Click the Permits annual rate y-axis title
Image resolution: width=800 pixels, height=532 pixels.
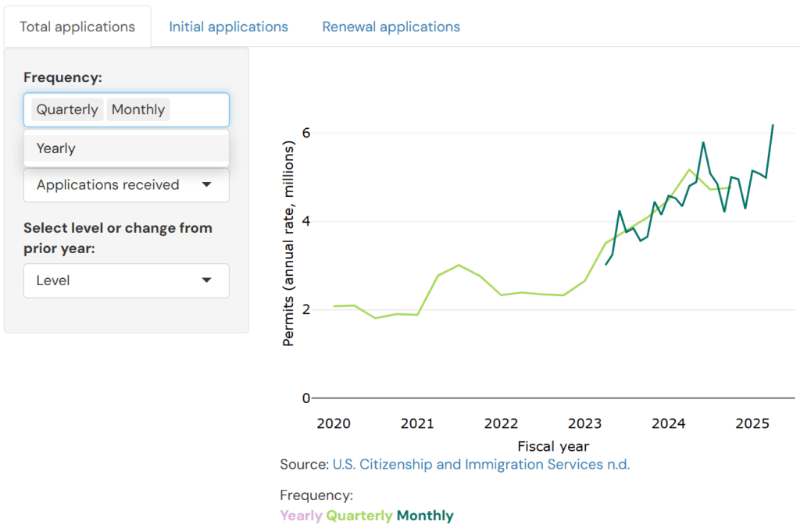tap(288, 244)
